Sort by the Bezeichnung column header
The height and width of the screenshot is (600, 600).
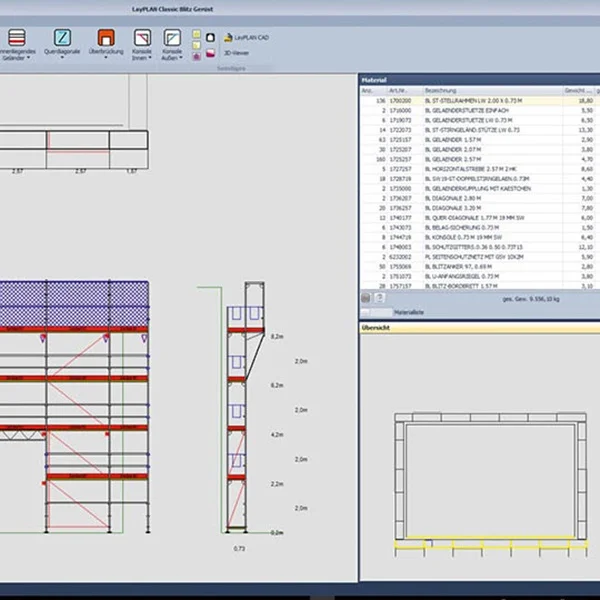click(440, 90)
